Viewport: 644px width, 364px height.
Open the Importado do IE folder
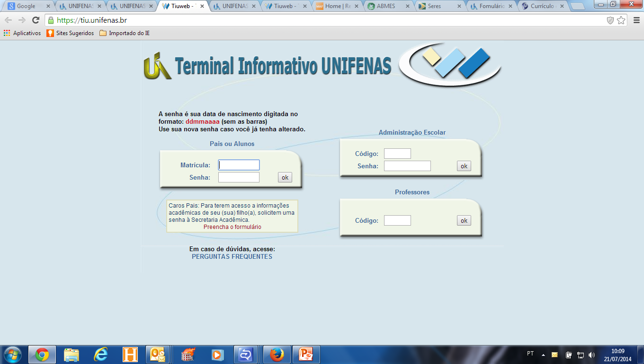tap(125, 33)
